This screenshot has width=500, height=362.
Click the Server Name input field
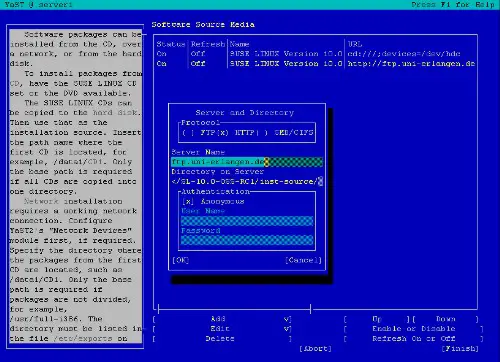tap(247, 162)
